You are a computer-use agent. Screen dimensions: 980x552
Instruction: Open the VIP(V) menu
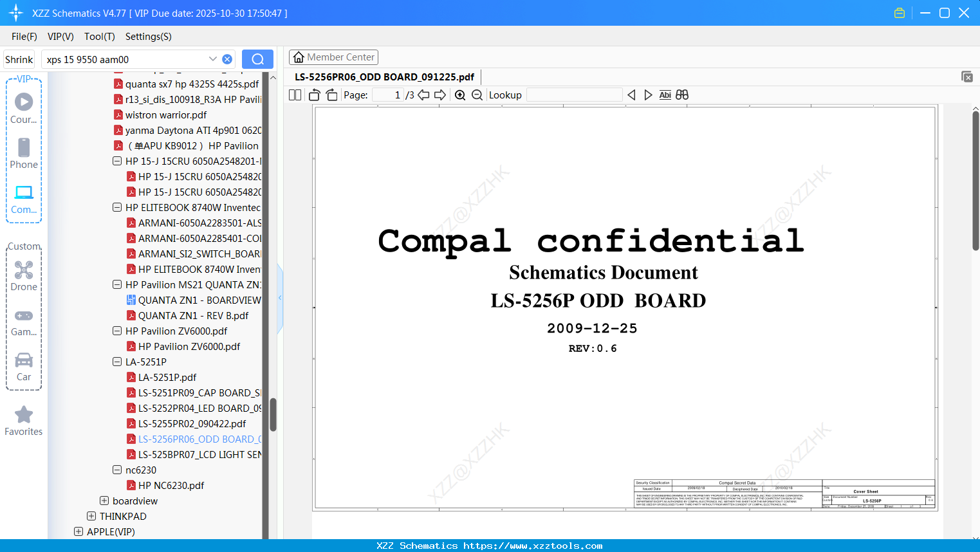60,37
